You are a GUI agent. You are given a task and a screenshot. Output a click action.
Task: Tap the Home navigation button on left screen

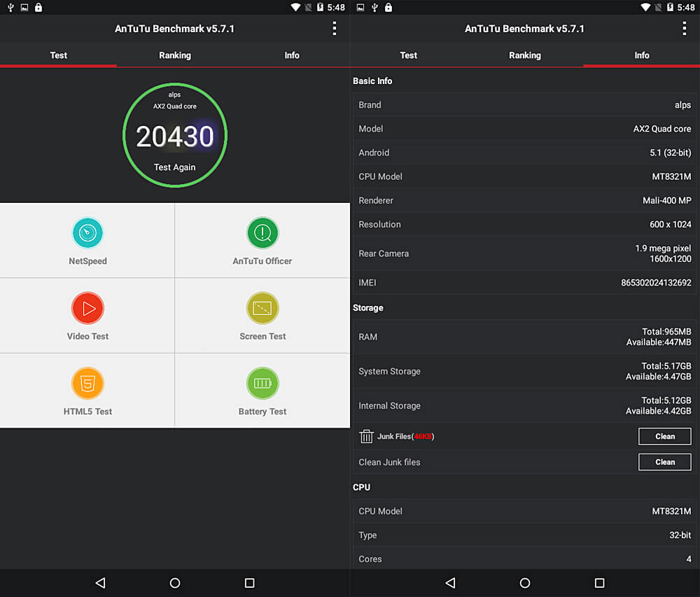175,583
